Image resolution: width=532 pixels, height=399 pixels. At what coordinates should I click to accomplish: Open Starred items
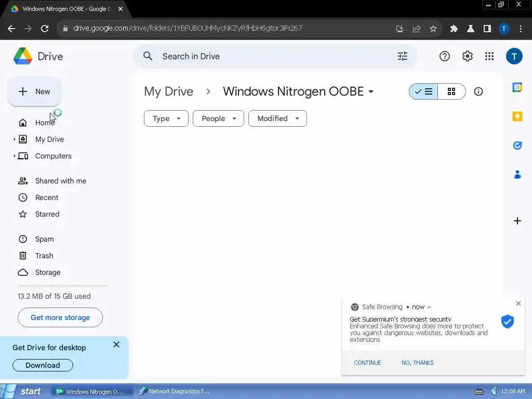[x=47, y=214]
